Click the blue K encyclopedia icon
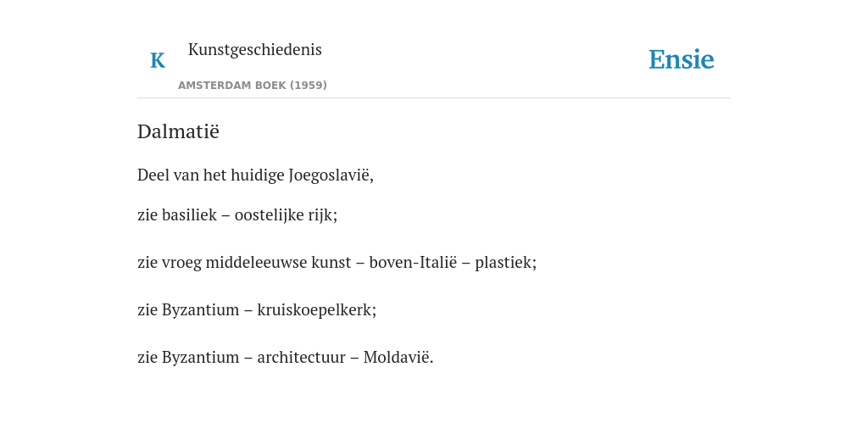 158,60
